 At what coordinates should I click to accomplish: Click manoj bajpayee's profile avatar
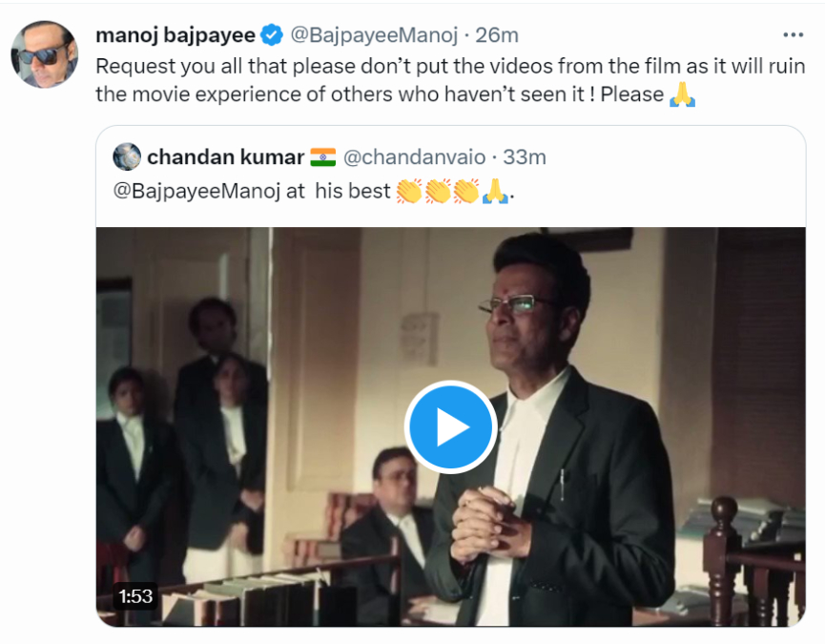pyautogui.click(x=44, y=54)
